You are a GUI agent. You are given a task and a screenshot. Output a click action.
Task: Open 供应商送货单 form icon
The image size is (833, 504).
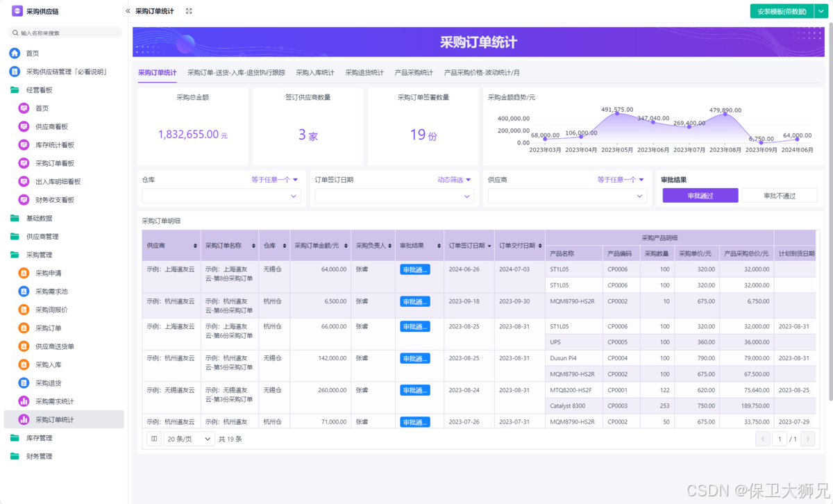(24, 346)
